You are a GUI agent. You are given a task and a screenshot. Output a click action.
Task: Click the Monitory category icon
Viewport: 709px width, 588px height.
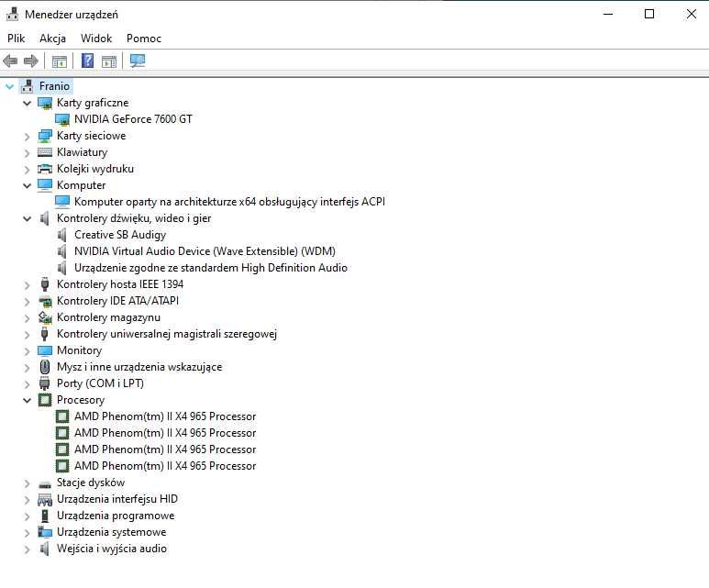click(45, 350)
